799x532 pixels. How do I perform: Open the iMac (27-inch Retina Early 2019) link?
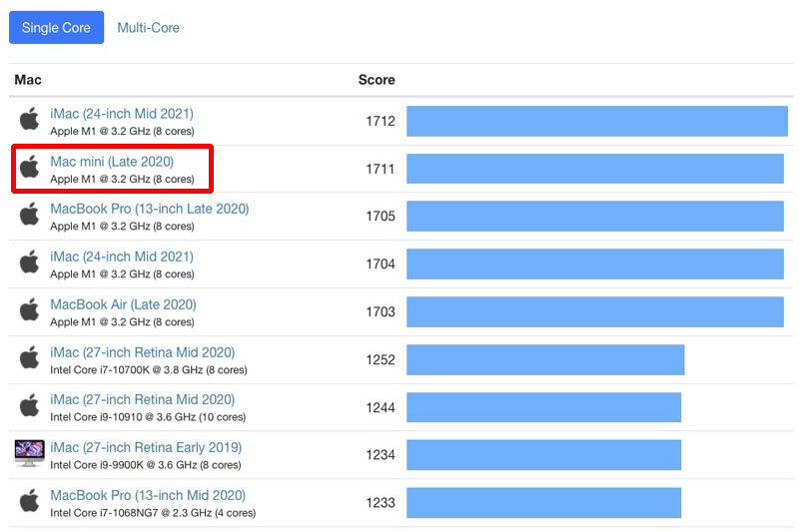pos(146,447)
